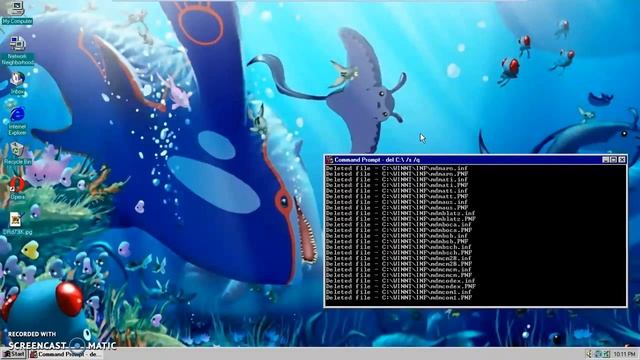Click the line 'Deleted file' mdmcm28.PNF
Image resolution: width=640 pixels, height=360 pixels.
(398, 263)
